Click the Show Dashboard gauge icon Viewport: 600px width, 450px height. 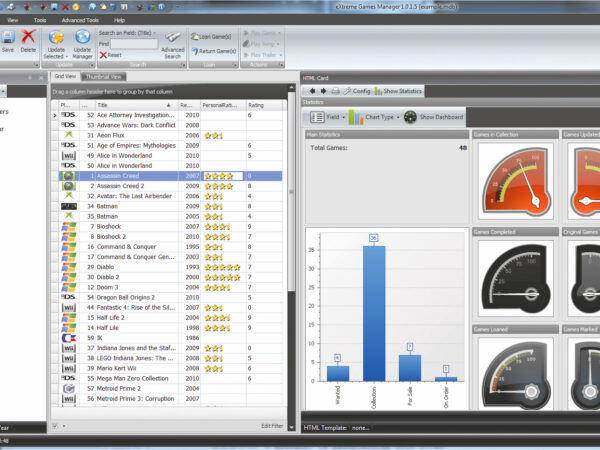(411, 117)
